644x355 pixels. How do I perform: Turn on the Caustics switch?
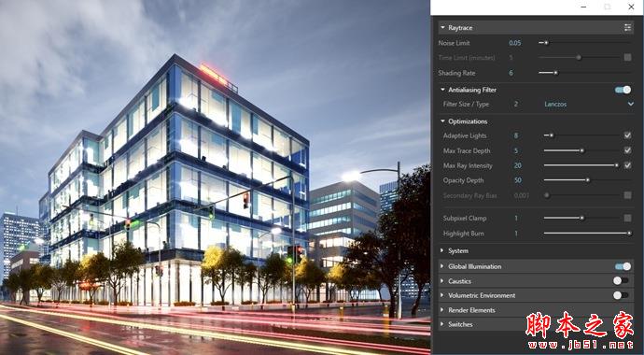[x=621, y=280]
